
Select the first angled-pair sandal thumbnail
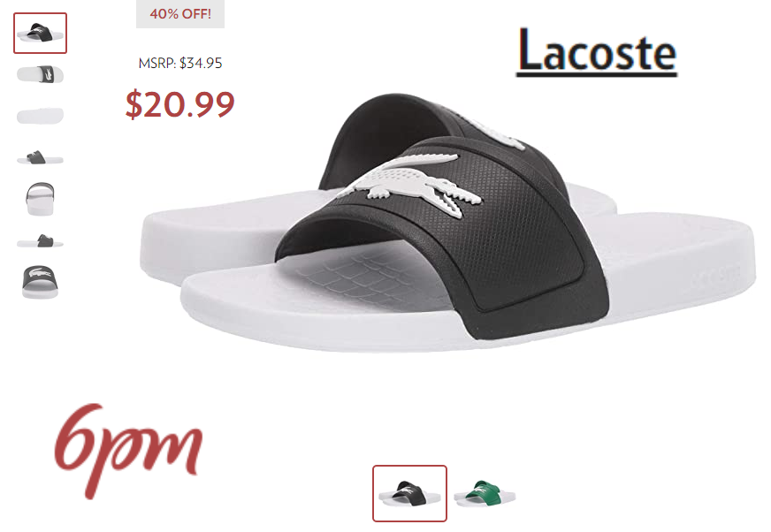pos(40,33)
